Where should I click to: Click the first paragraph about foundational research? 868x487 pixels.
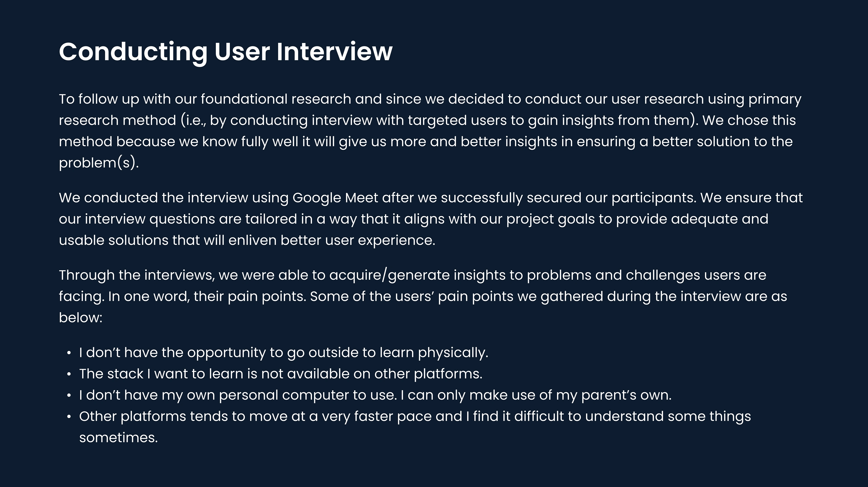click(x=430, y=131)
